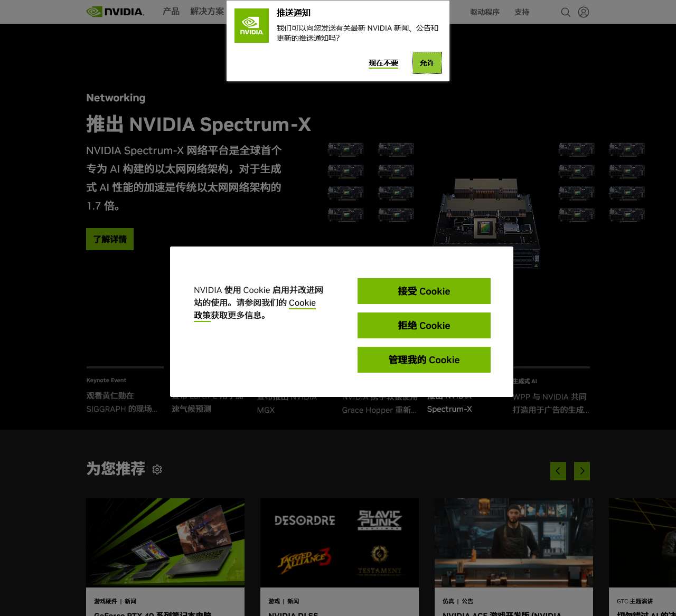Open the search icon in header
This screenshot has height=616, width=676.
coord(566,12)
